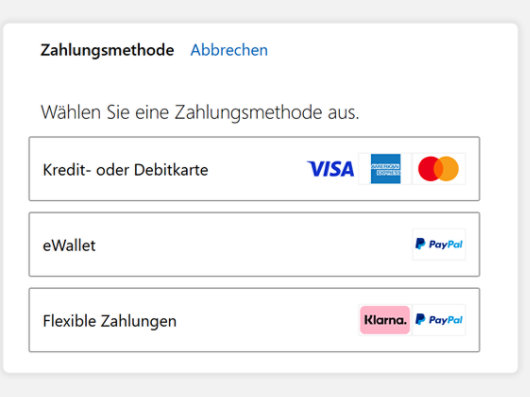Click the orange circle of Mastercard logo

[449, 169]
